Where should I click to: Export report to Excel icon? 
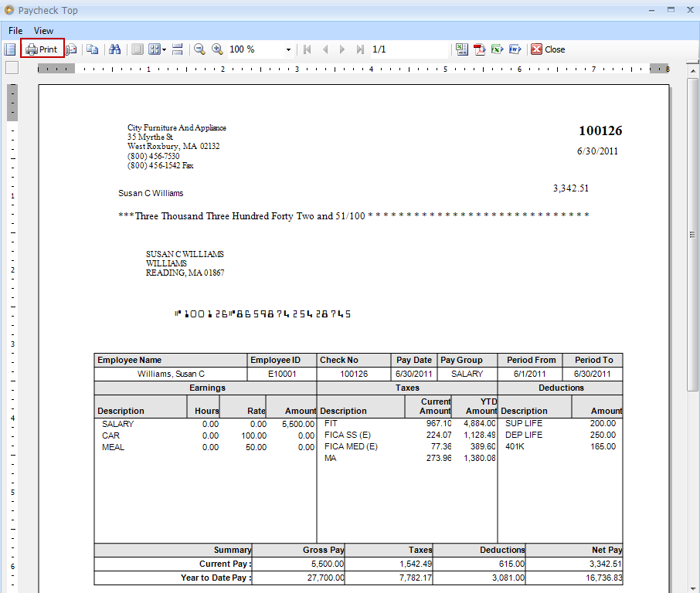point(498,49)
